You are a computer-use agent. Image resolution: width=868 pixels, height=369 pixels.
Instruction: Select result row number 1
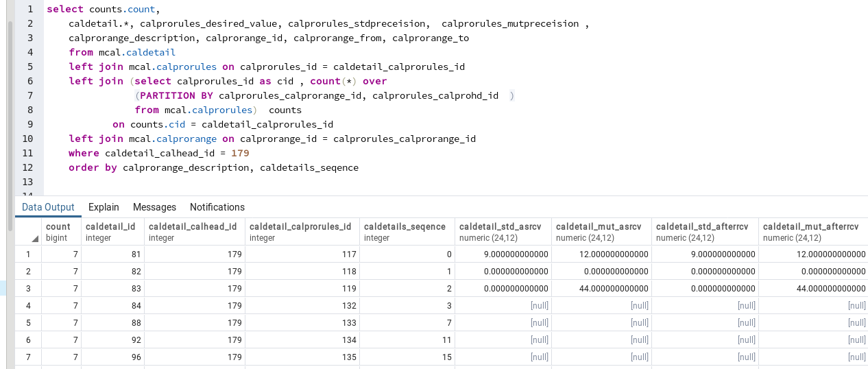(28, 254)
